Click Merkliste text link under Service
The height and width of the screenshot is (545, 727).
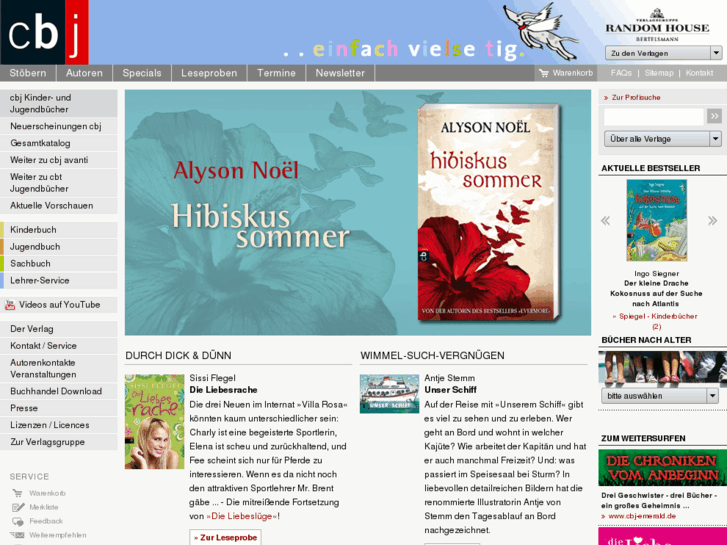pyautogui.click(x=44, y=507)
